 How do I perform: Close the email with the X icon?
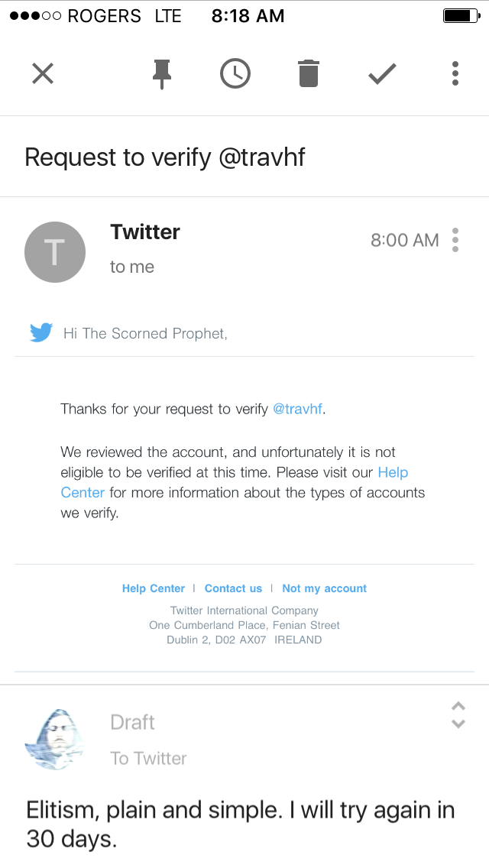pos(43,73)
